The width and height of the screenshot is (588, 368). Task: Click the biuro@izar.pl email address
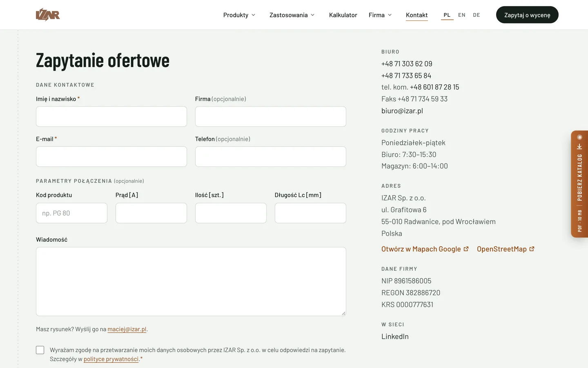(x=402, y=111)
